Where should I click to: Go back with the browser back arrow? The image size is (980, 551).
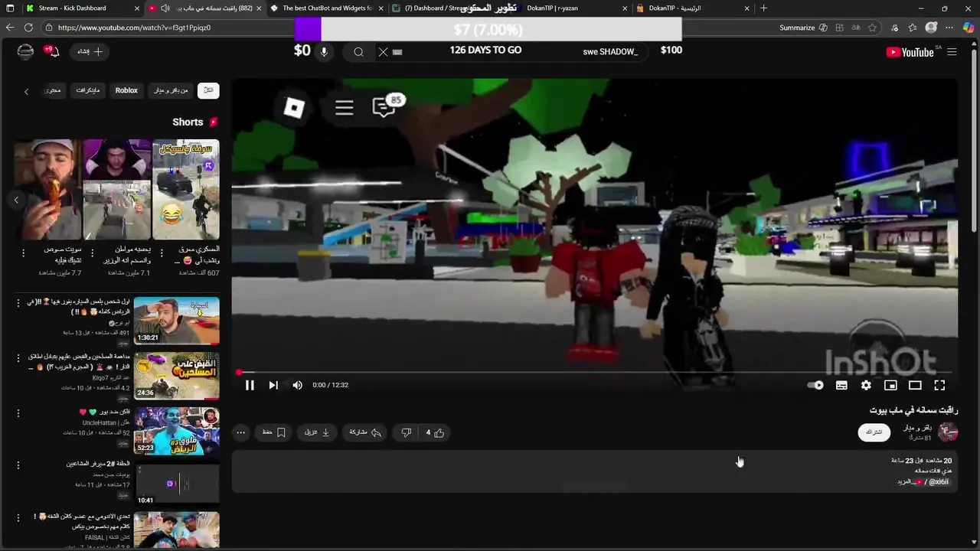pos(10,28)
